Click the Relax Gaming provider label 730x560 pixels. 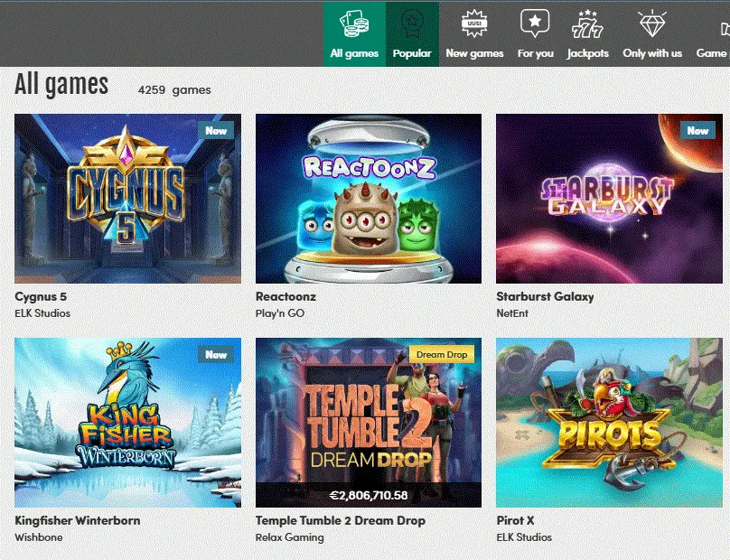[x=290, y=537]
